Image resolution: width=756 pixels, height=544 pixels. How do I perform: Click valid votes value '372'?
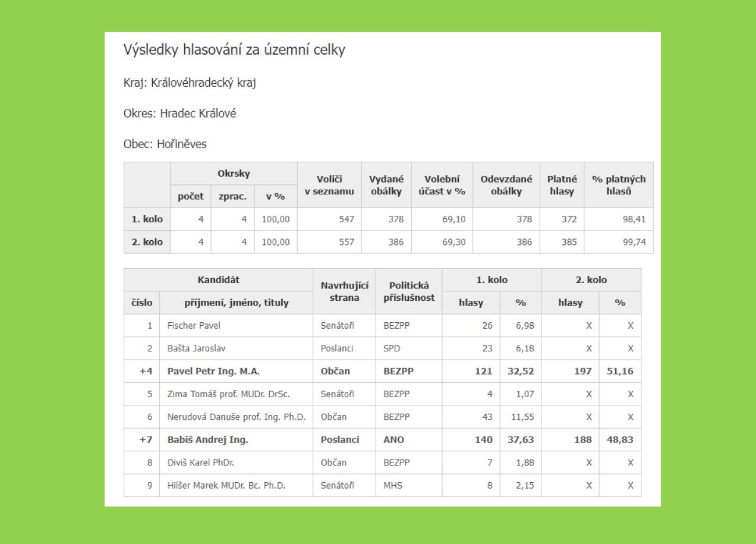pyautogui.click(x=569, y=219)
